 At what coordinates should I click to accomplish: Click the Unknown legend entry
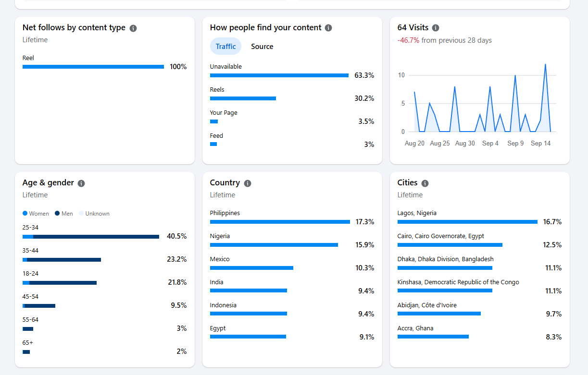pos(94,214)
